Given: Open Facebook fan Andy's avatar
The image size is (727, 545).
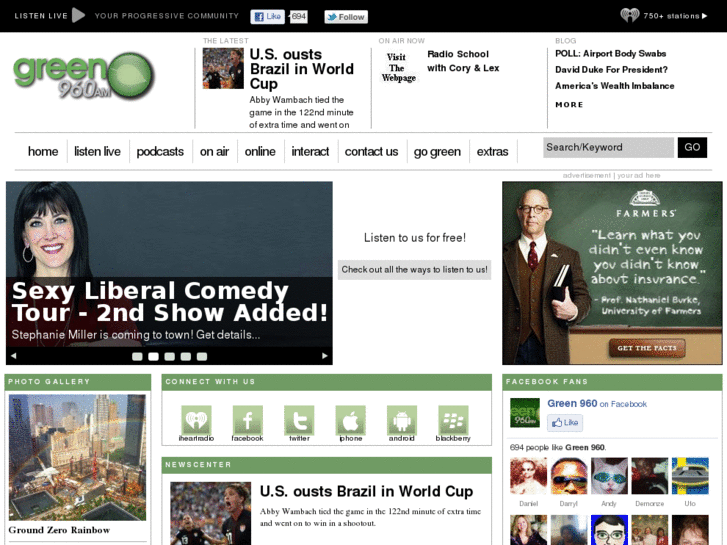Looking at the screenshot, I should click(609, 476).
